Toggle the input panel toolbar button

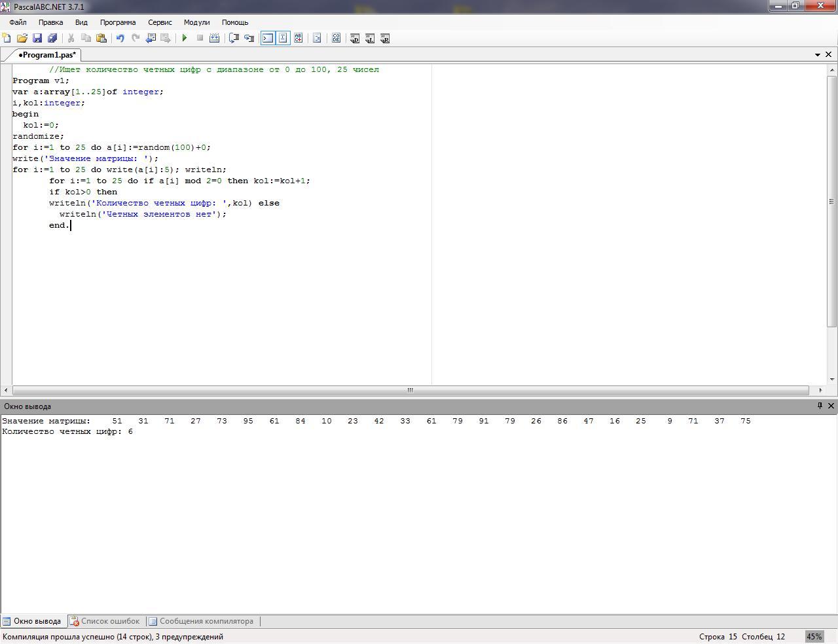click(x=283, y=38)
